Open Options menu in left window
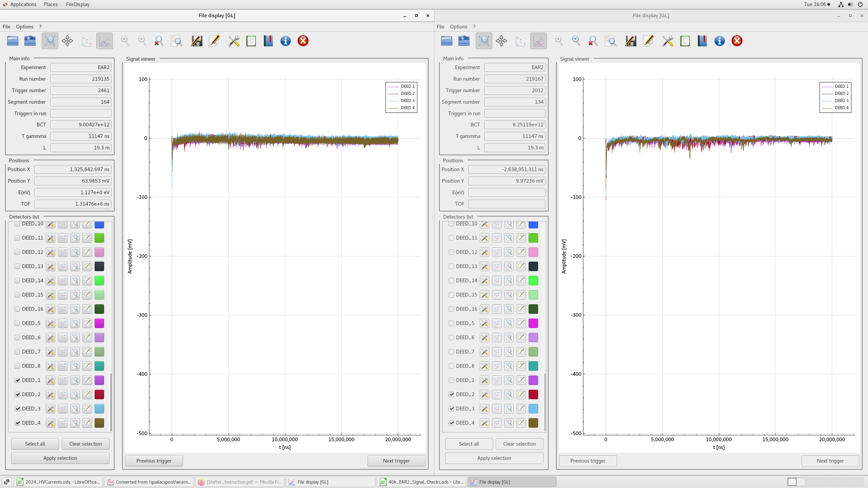868x488 pixels. [x=24, y=26]
